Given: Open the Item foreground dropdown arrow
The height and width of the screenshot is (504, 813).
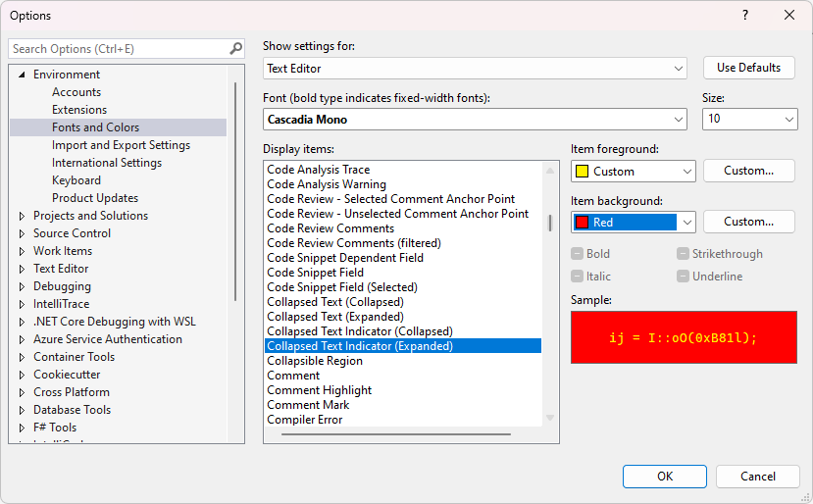Looking at the screenshot, I should 687,172.
